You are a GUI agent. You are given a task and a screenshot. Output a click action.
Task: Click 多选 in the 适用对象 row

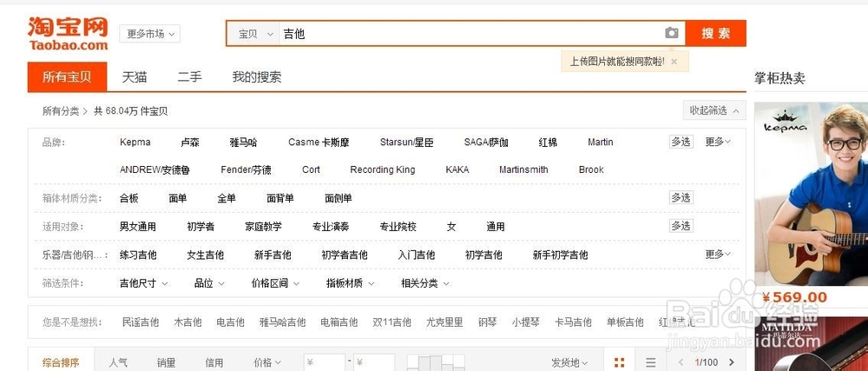click(x=681, y=226)
